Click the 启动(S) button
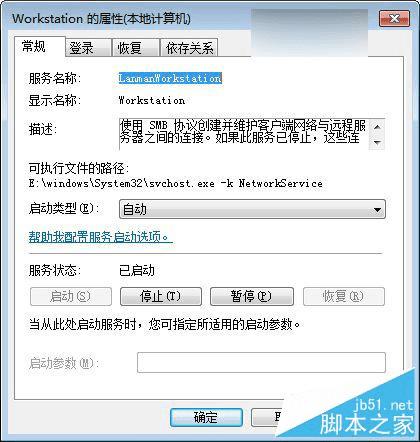Viewport: 420px width, 442px height. (71, 296)
